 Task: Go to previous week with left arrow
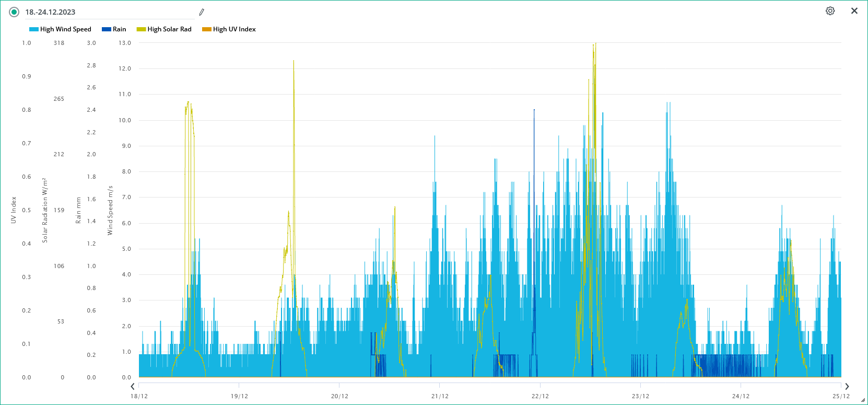click(x=133, y=386)
